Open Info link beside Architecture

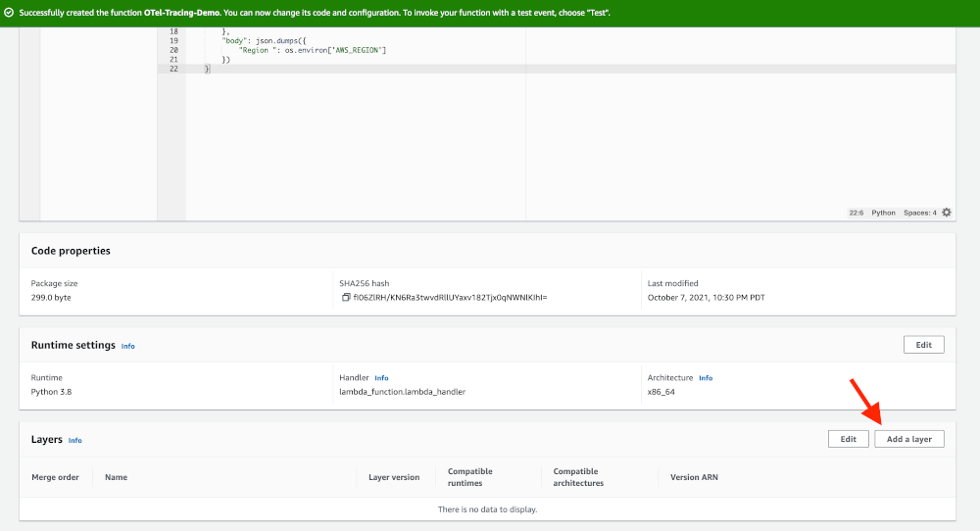(706, 378)
